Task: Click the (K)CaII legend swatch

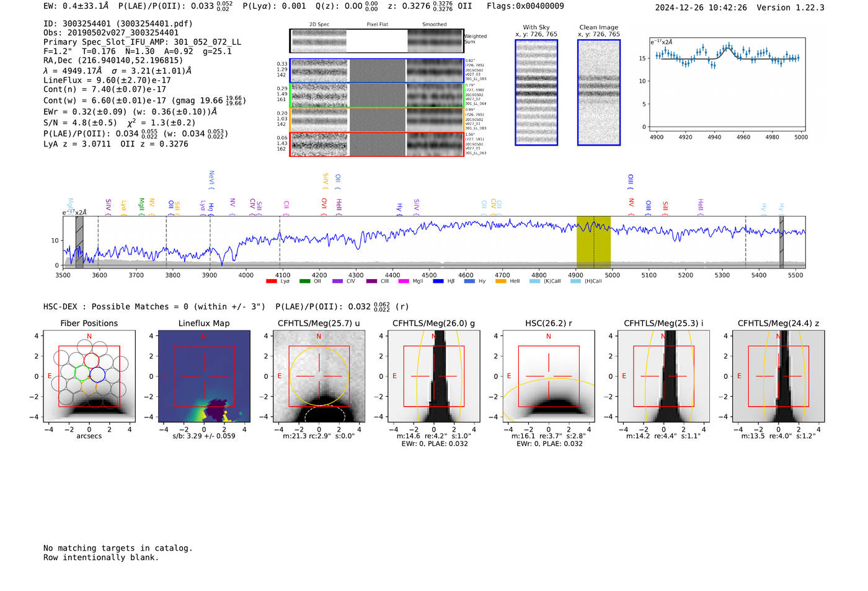Action: click(534, 282)
